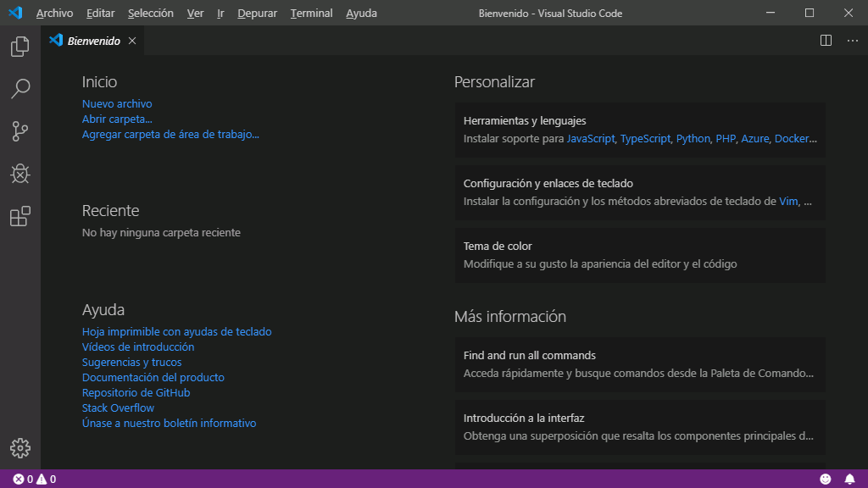Open the Explorer view in activity bar
This screenshot has height=488, width=868.
(20, 47)
